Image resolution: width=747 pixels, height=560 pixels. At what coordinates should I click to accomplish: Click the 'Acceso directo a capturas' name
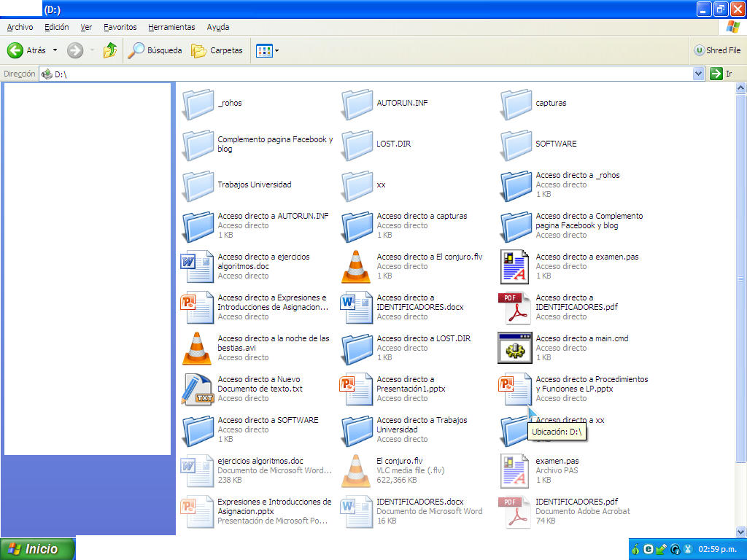point(422,216)
